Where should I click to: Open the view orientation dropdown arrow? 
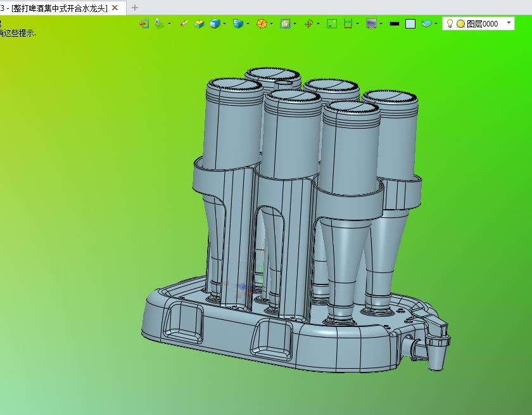click(x=248, y=23)
